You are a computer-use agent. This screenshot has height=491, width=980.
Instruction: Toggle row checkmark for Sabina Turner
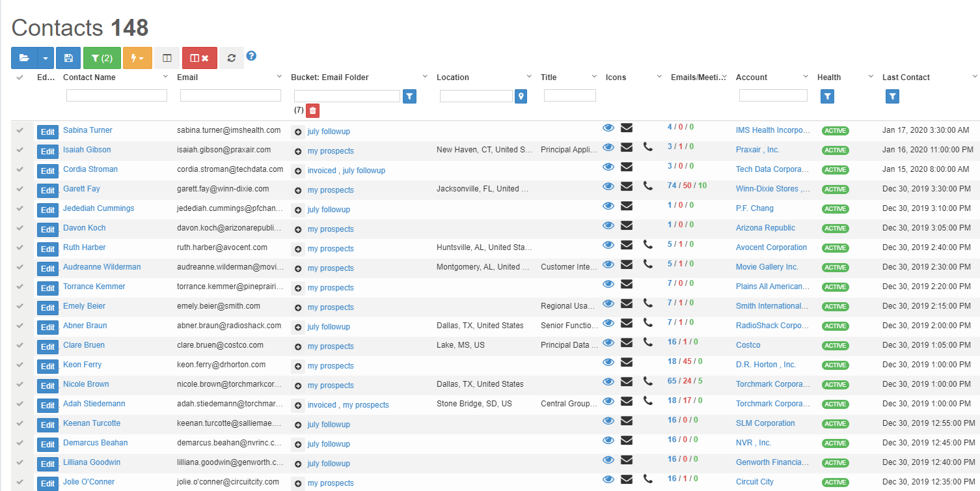click(20, 130)
